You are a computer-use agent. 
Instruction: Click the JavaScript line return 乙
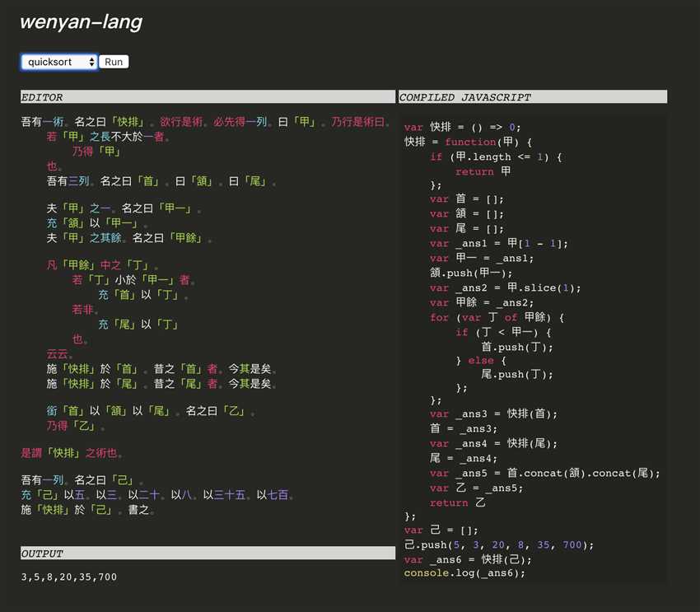pos(458,502)
